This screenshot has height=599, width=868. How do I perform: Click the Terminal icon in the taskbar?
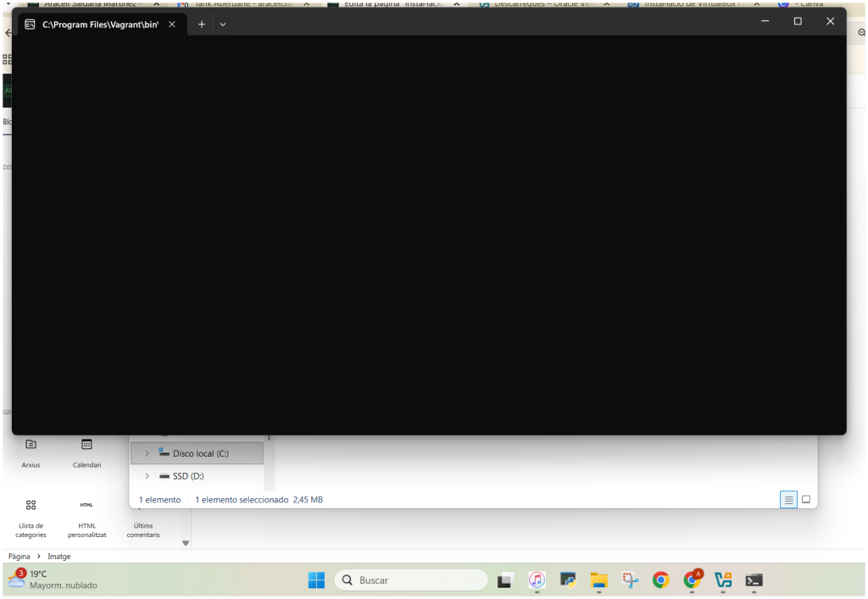(754, 580)
